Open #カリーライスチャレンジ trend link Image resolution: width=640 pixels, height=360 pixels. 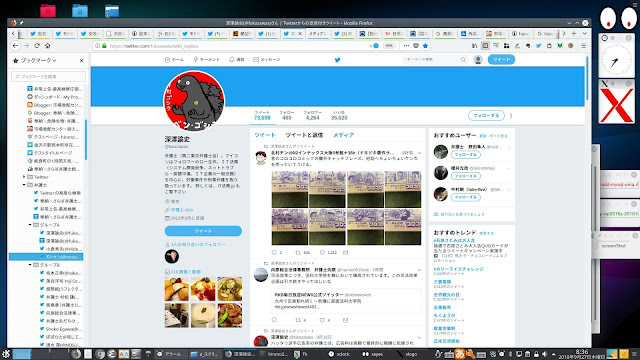coord(458,269)
